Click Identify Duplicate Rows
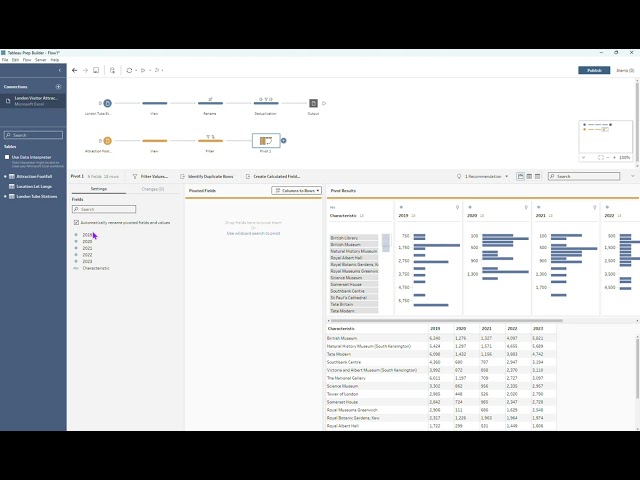 point(207,176)
